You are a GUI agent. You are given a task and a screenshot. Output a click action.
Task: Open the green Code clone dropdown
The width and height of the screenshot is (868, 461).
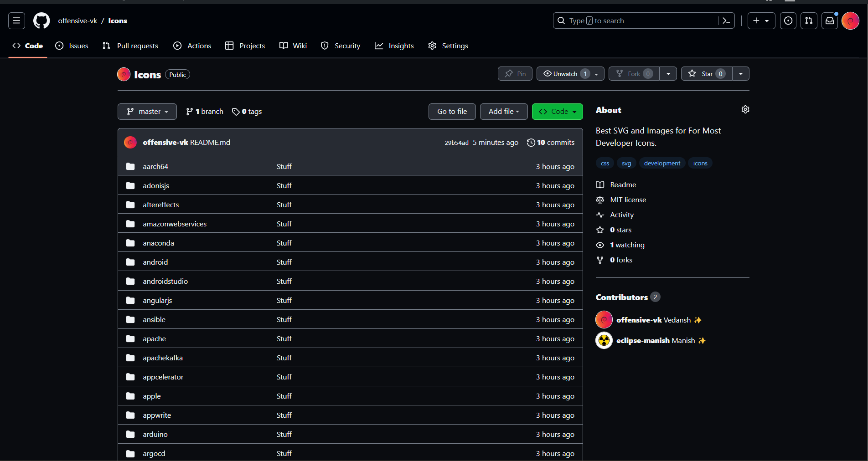click(558, 112)
